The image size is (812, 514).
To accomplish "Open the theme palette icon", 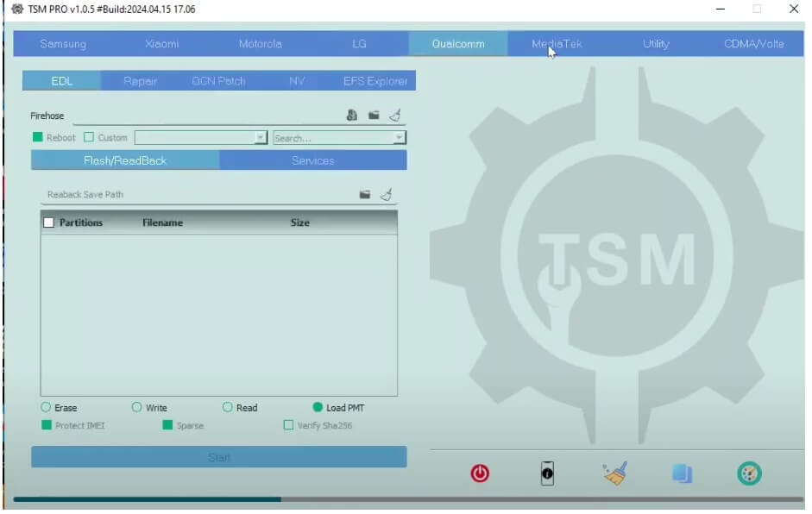I will pos(749,473).
